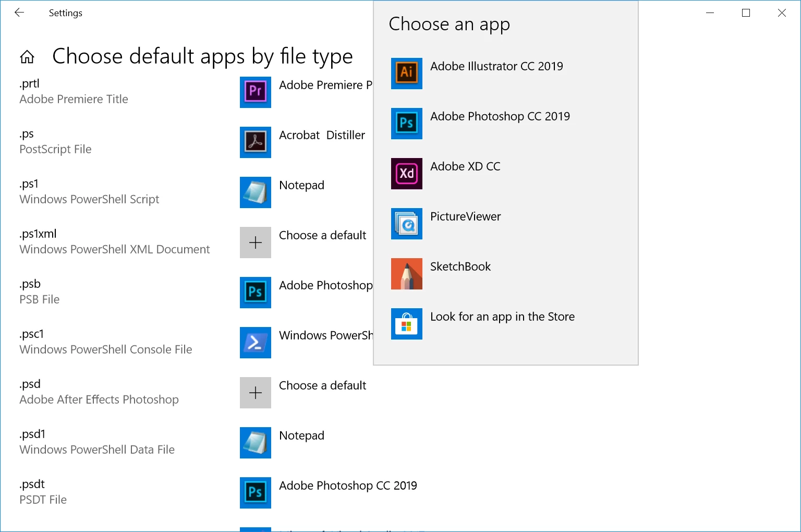Choose Adobe Illustrator CC 2019 label
This screenshot has width=801, height=532.
click(496, 66)
